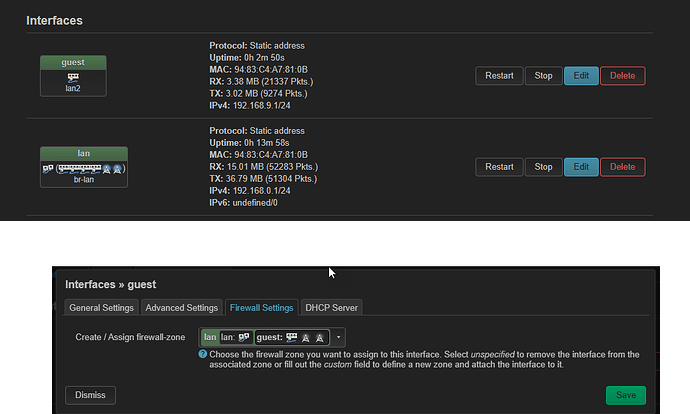Edit the lan interface
This screenshot has height=414, width=690.
tap(581, 167)
